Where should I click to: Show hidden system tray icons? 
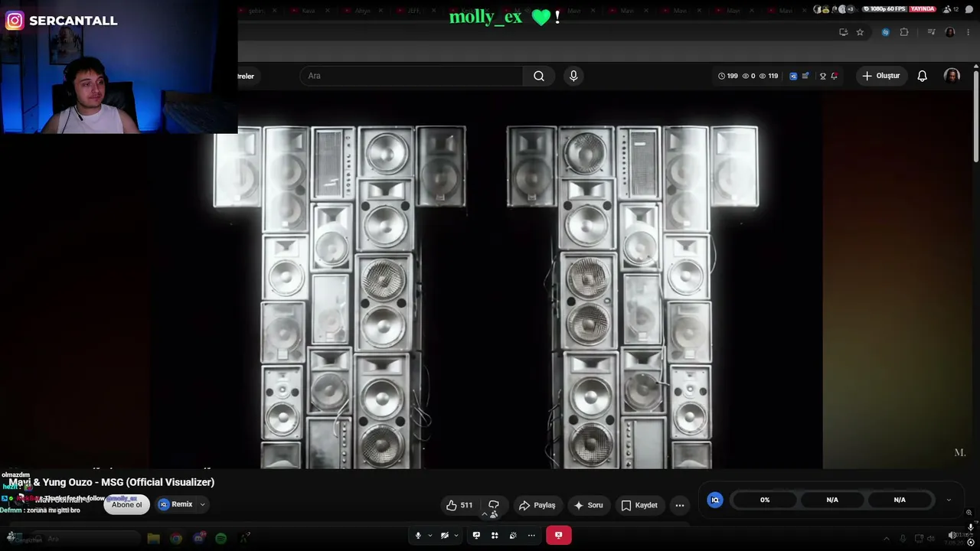tap(887, 538)
